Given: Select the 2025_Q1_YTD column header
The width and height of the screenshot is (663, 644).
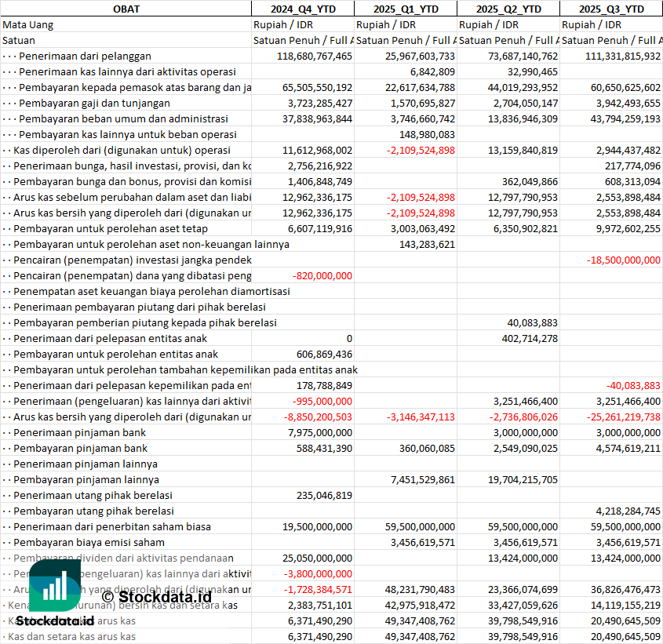Looking at the screenshot, I should 406,9.
